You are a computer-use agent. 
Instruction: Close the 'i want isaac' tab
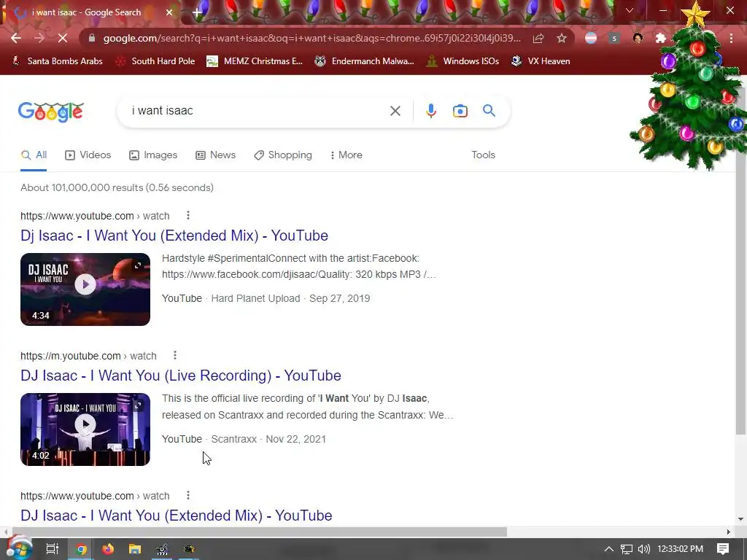[x=169, y=12]
